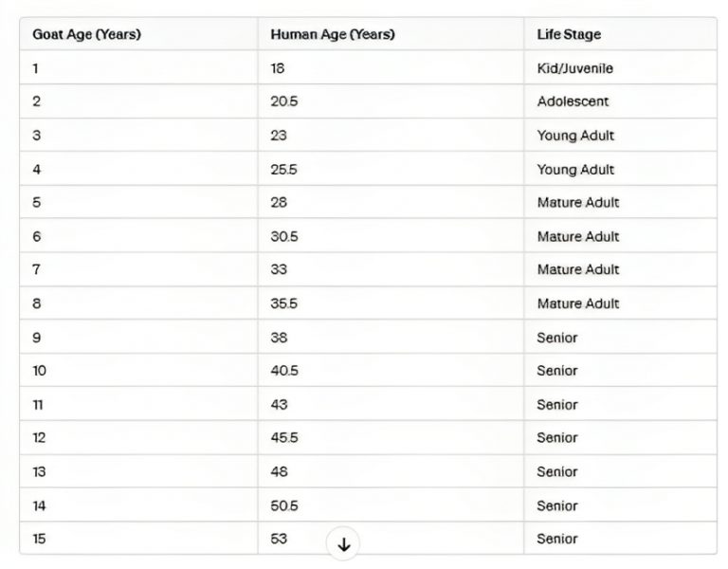
Task: Select the human age 50.5 cell
Action: point(391,505)
